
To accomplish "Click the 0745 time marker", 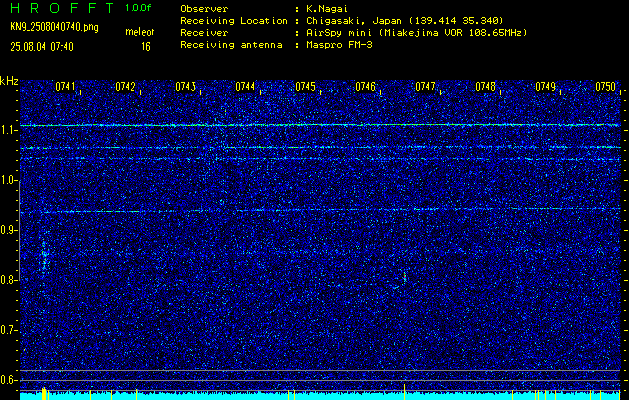I will 305,87.
